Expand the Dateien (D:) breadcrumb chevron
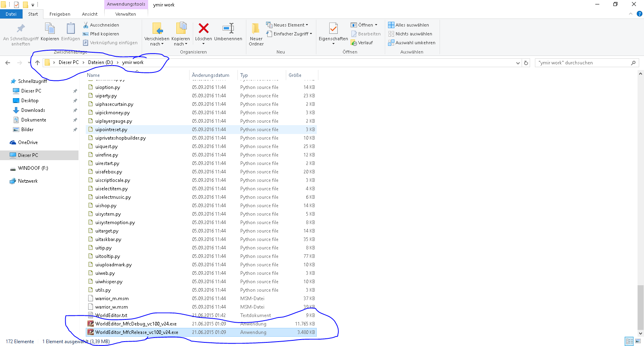644x346 pixels. pyautogui.click(x=118, y=62)
